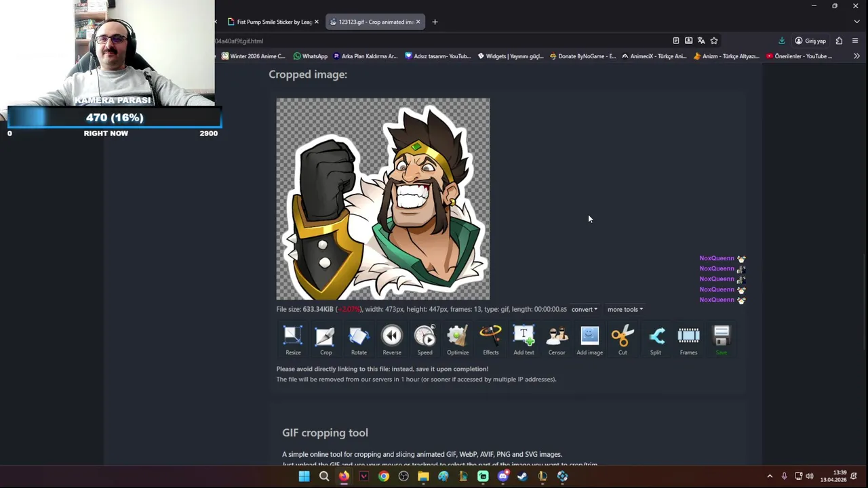Click the install/save page icon in address bar
This screenshot has height=488, width=868.
(688, 41)
